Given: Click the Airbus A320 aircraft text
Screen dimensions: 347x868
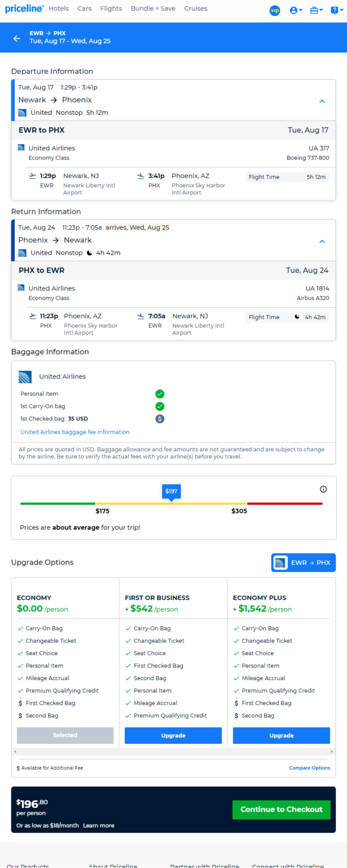Looking at the screenshot, I should coord(313,299).
